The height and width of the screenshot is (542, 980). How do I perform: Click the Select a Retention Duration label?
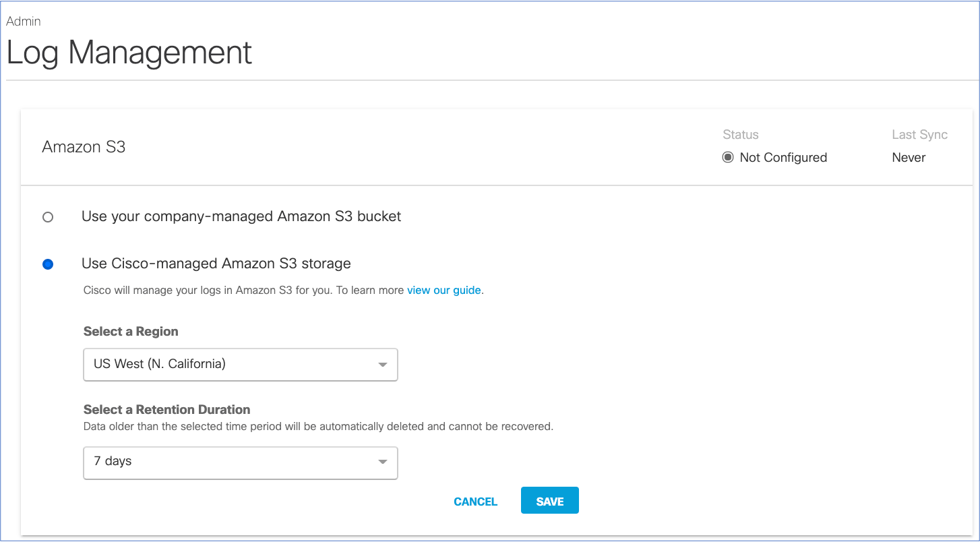pyautogui.click(x=166, y=409)
